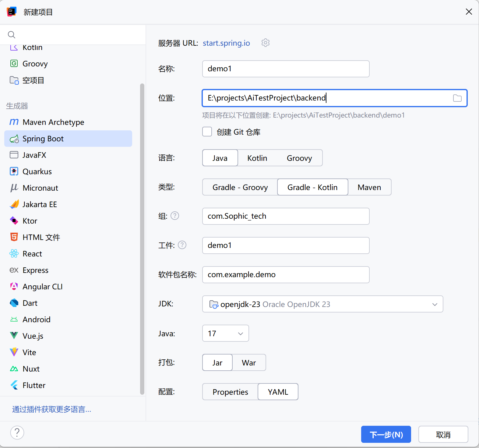Select Maven Archetype generator

pos(68,122)
